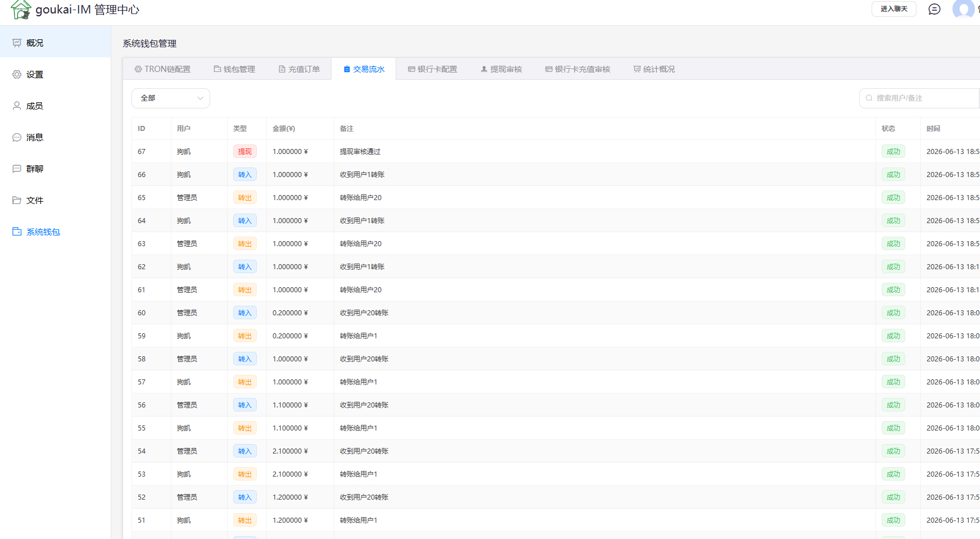
Task: Click the 充值订单 tab document icon
Action: 282,69
